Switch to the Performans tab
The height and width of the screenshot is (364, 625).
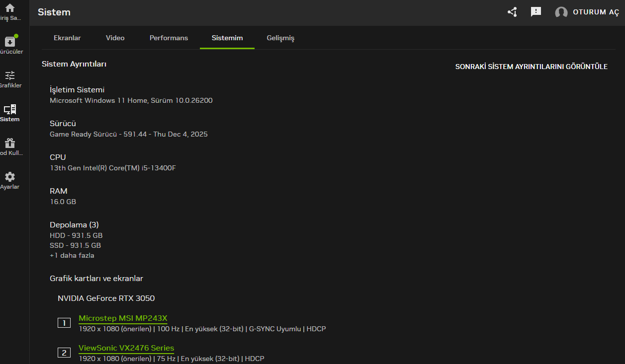pyautogui.click(x=169, y=38)
